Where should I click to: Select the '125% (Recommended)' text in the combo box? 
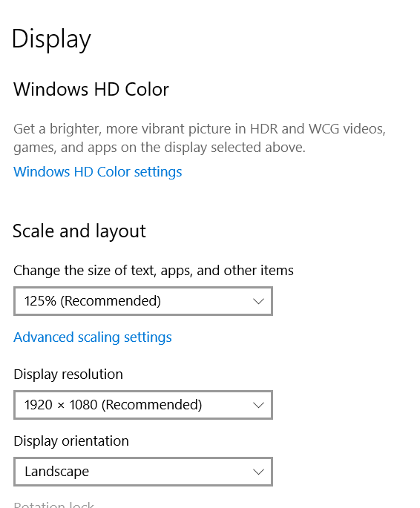(93, 301)
